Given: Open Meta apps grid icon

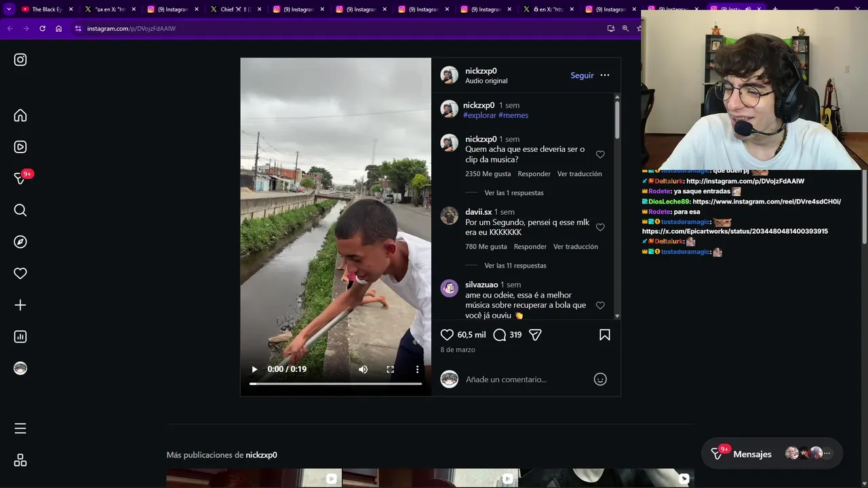Looking at the screenshot, I should [x=20, y=460].
